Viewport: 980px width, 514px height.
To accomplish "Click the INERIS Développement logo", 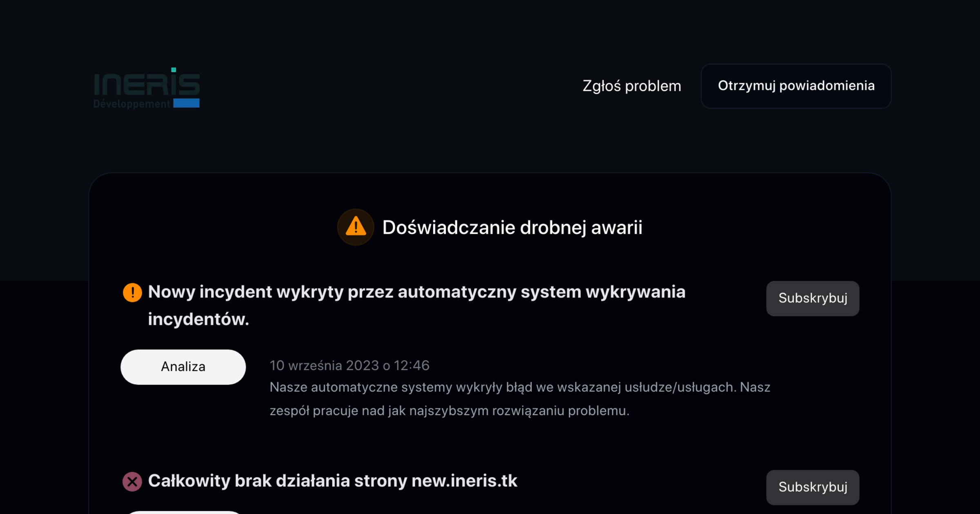I will click(x=146, y=87).
